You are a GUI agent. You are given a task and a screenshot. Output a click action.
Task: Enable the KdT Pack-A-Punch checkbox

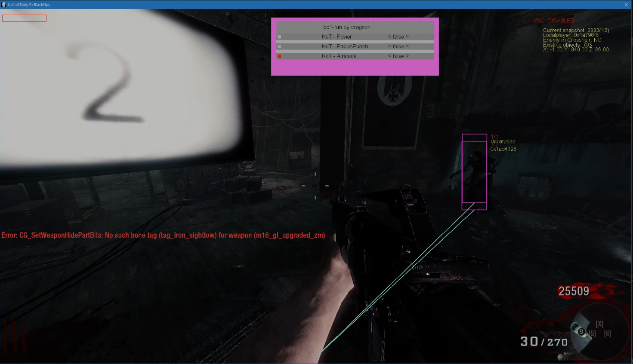[279, 46]
